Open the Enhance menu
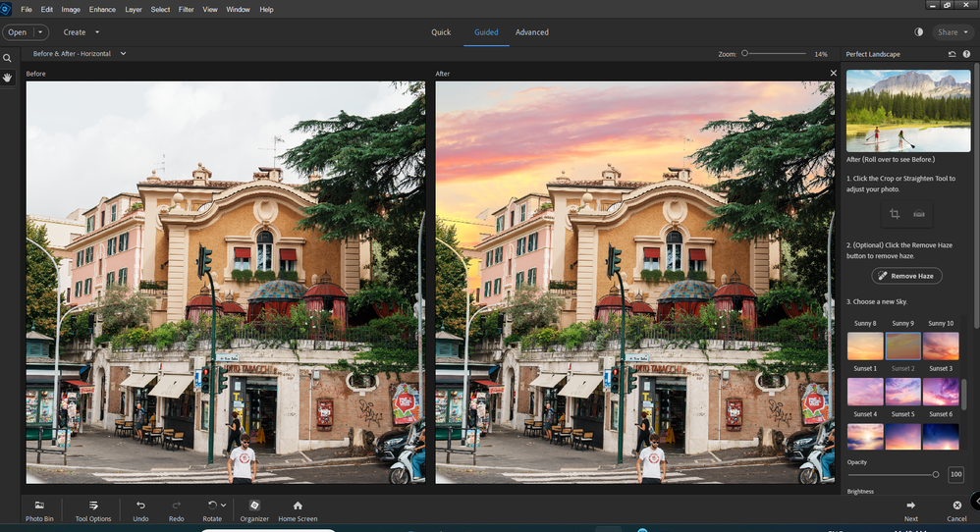 click(x=102, y=10)
